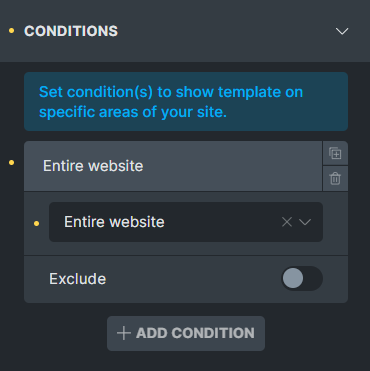Enable the Exclude toggle
This screenshot has width=370, height=371.
(x=302, y=278)
